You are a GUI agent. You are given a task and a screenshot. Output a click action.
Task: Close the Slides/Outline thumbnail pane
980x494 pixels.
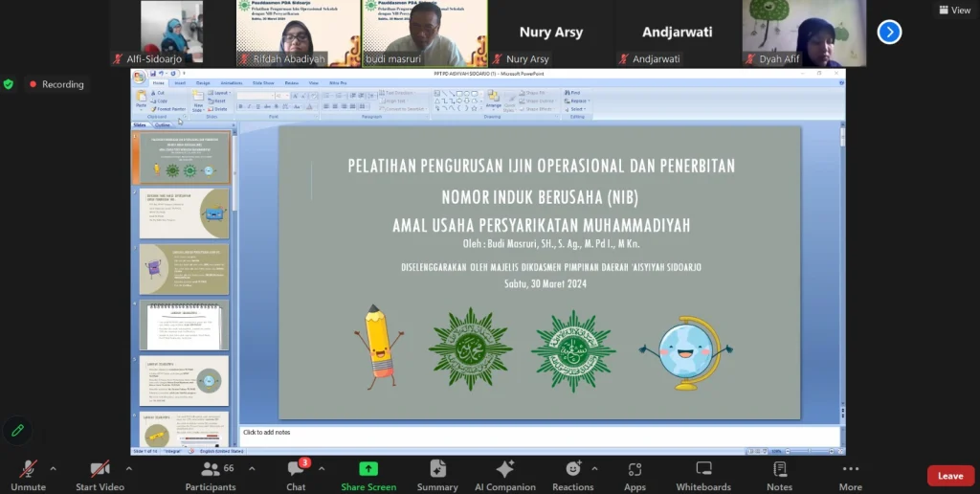tap(234, 125)
